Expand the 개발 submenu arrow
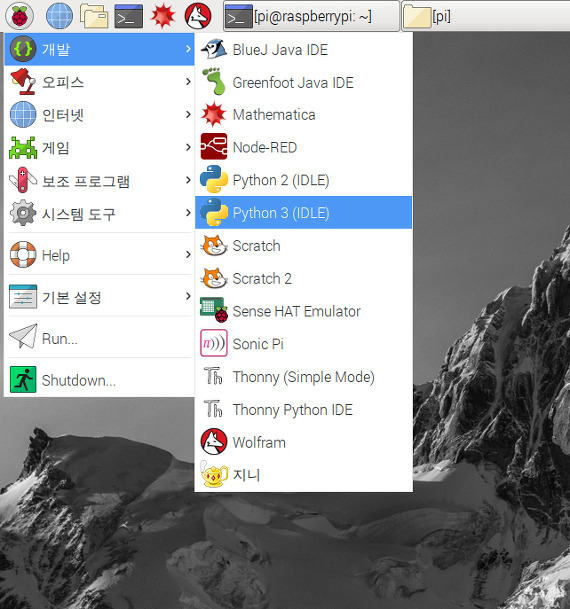Viewport: 570px width, 609px height. (188, 49)
